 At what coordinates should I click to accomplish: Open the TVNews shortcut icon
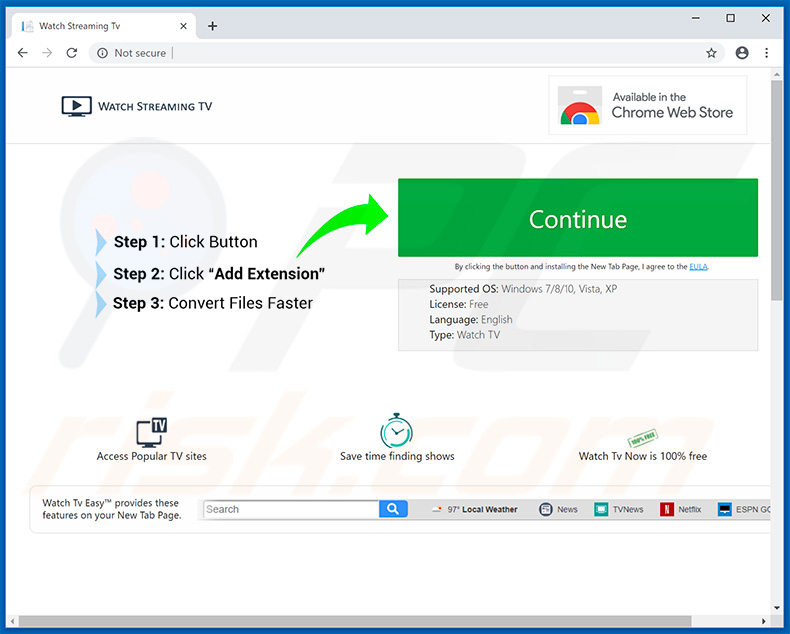click(x=601, y=510)
